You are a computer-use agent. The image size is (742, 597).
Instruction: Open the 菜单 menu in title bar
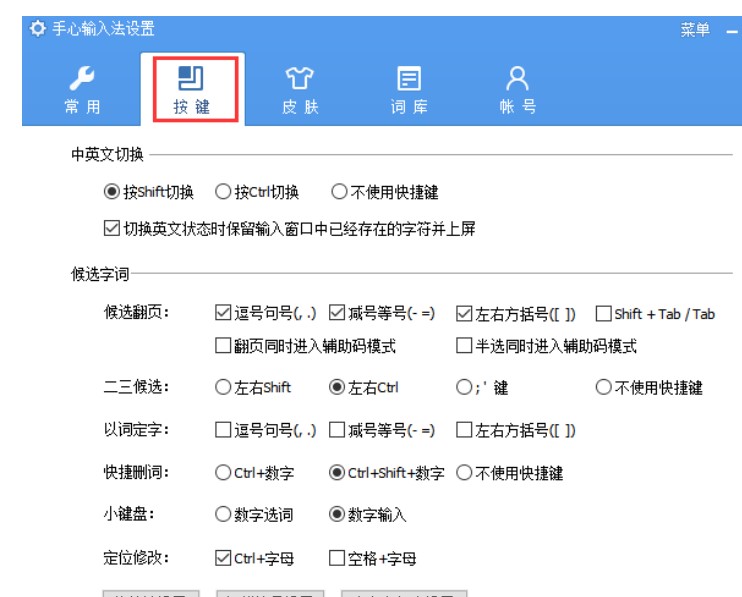(695, 30)
